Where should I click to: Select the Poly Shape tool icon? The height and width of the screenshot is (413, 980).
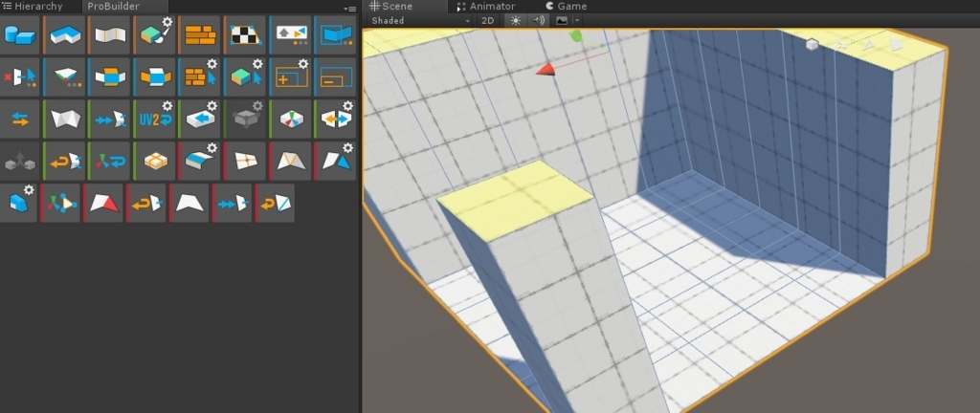65,35
